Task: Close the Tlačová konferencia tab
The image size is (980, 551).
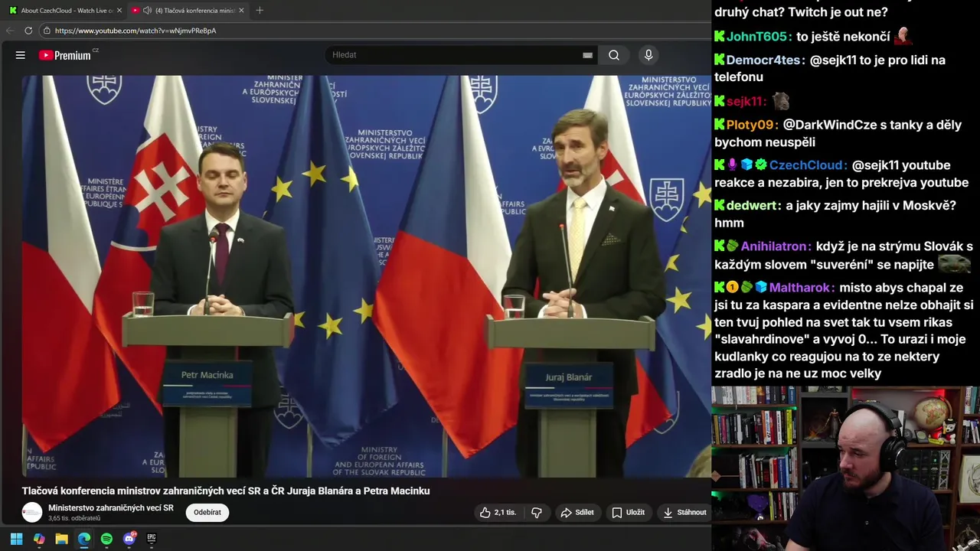Action: [242, 11]
